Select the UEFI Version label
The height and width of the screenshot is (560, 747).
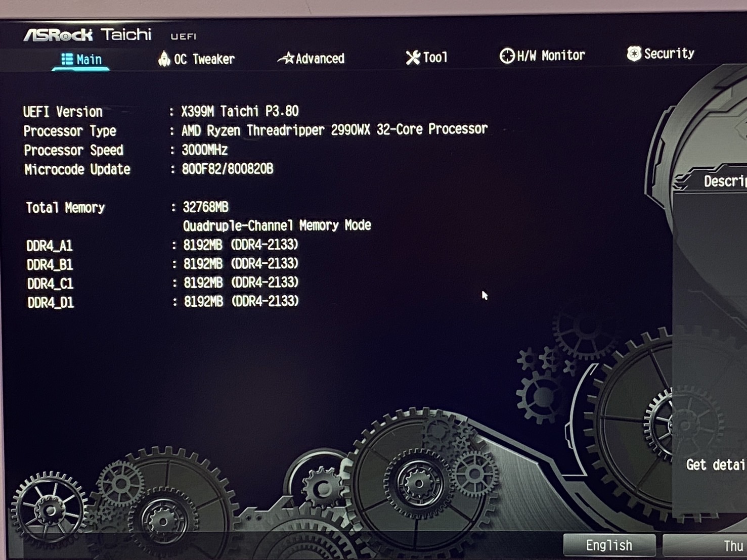pos(63,112)
